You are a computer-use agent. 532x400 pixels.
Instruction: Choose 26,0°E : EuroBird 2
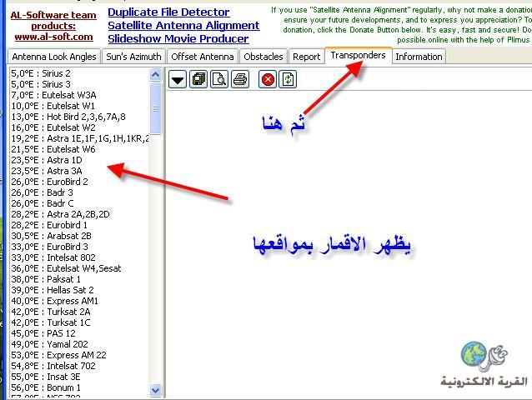pos(49,182)
